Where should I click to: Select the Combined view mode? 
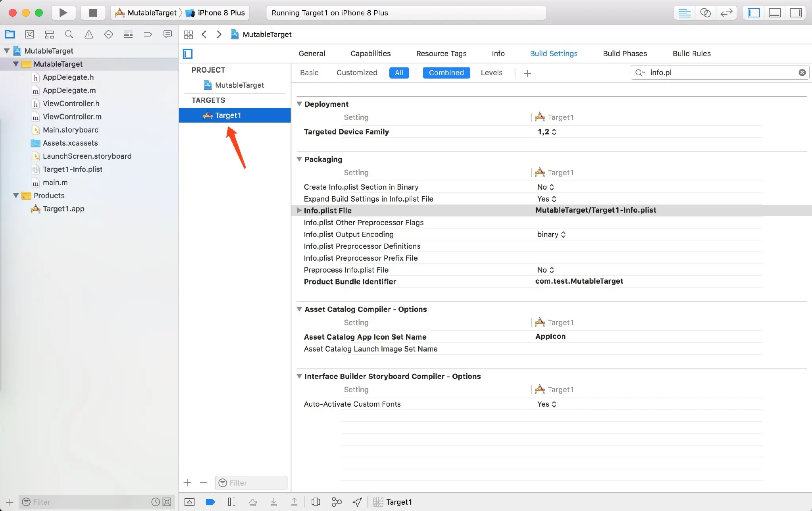point(446,73)
